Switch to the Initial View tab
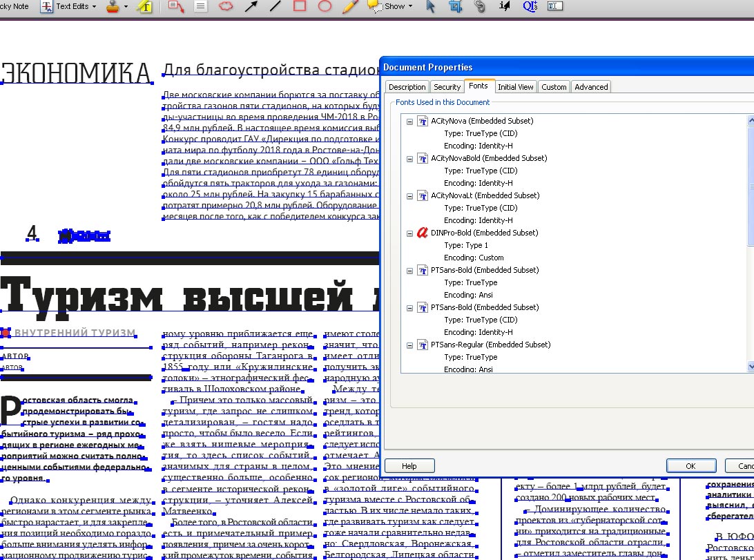The image size is (754, 560). point(516,87)
